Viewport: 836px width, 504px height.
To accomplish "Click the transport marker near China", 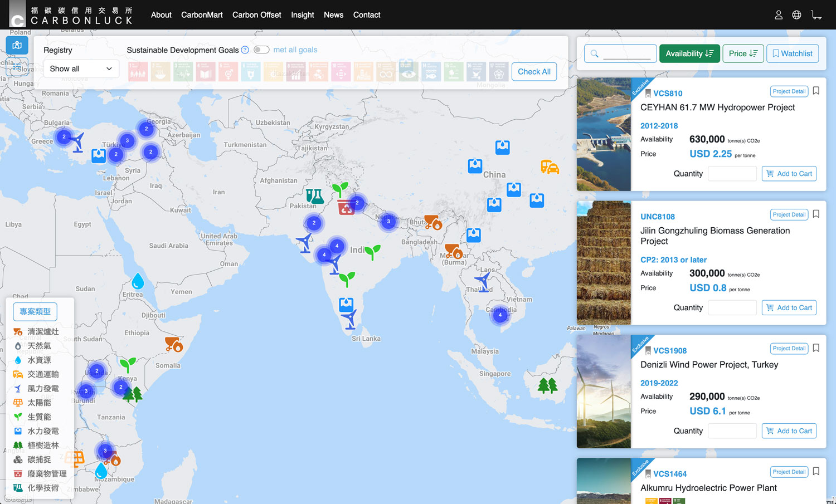I will 550,167.
